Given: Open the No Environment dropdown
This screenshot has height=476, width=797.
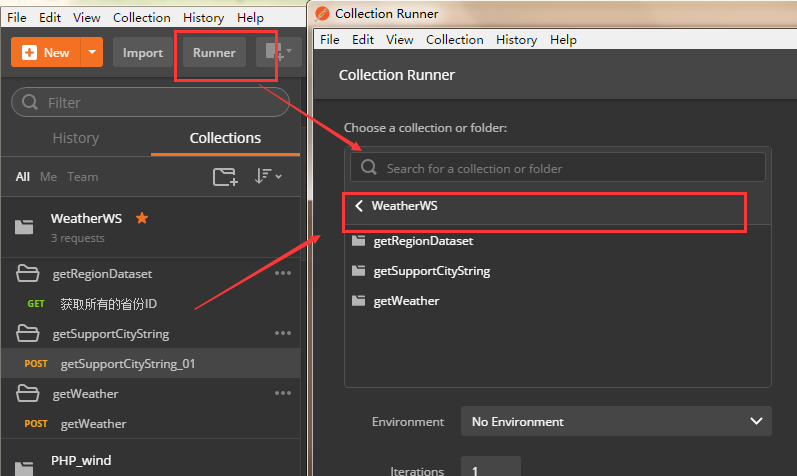Looking at the screenshot, I should pos(616,421).
